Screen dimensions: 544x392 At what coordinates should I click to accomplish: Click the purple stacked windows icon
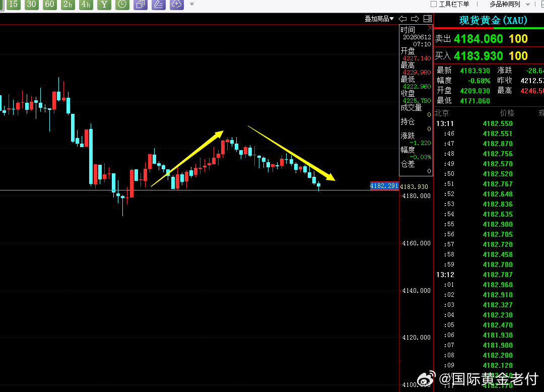click(x=141, y=5)
